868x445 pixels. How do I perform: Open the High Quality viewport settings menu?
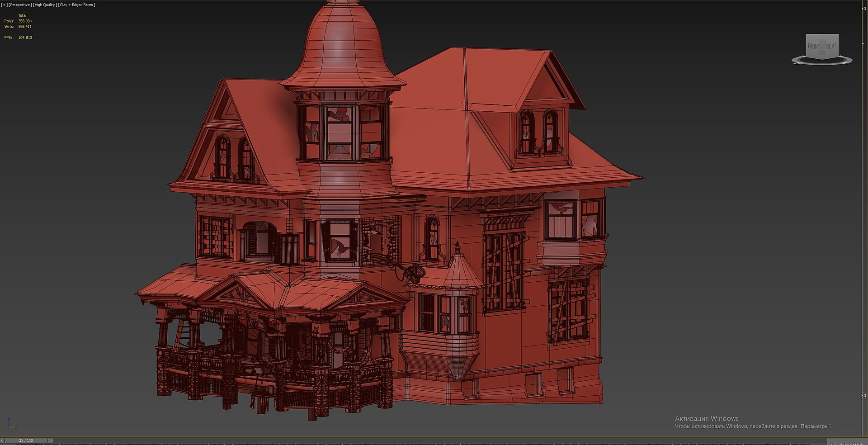point(45,5)
